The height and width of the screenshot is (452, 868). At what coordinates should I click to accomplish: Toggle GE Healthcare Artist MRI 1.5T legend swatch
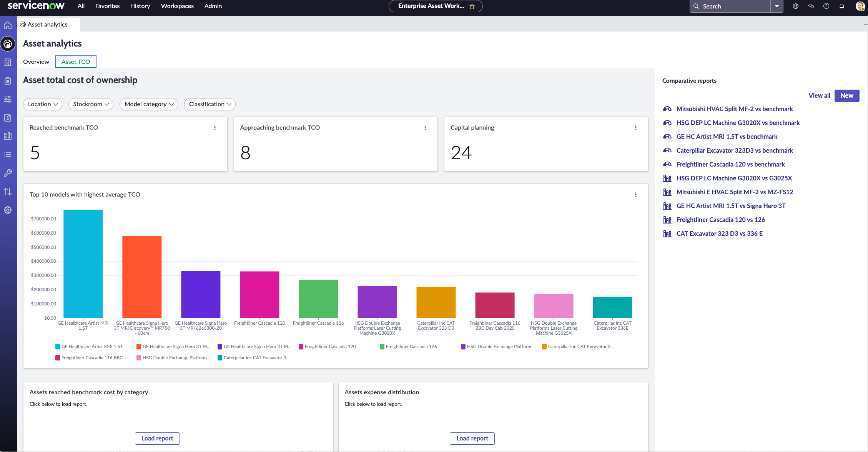point(58,347)
